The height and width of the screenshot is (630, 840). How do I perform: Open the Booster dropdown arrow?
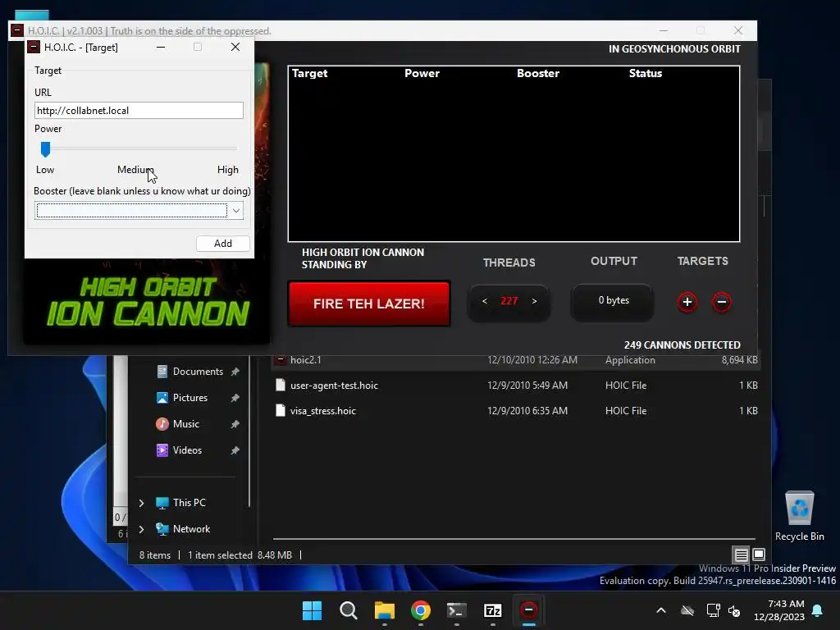235,211
